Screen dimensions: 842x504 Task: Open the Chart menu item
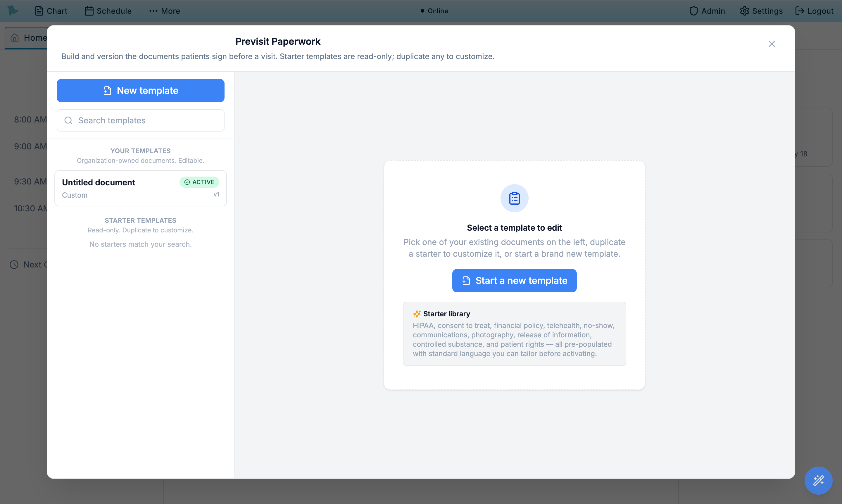(x=51, y=11)
